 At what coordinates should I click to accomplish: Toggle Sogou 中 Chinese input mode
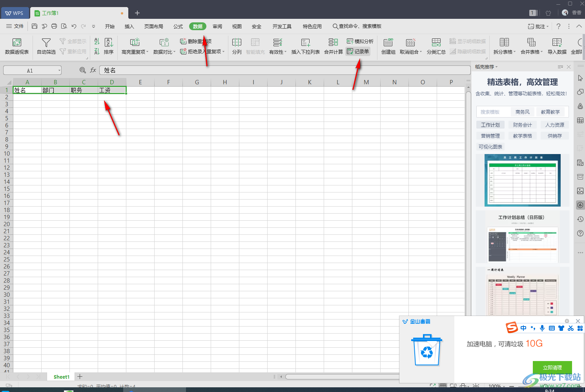coord(523,328)
